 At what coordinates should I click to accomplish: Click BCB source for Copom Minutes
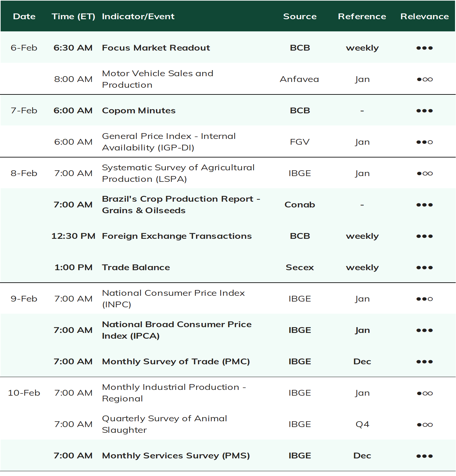tap(300, 110)
